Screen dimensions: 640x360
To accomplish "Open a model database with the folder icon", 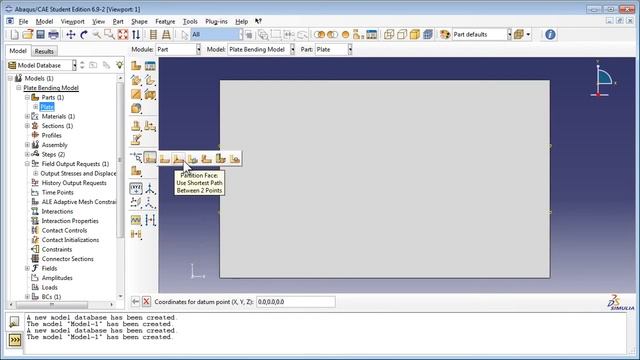I will click(27, 35).
